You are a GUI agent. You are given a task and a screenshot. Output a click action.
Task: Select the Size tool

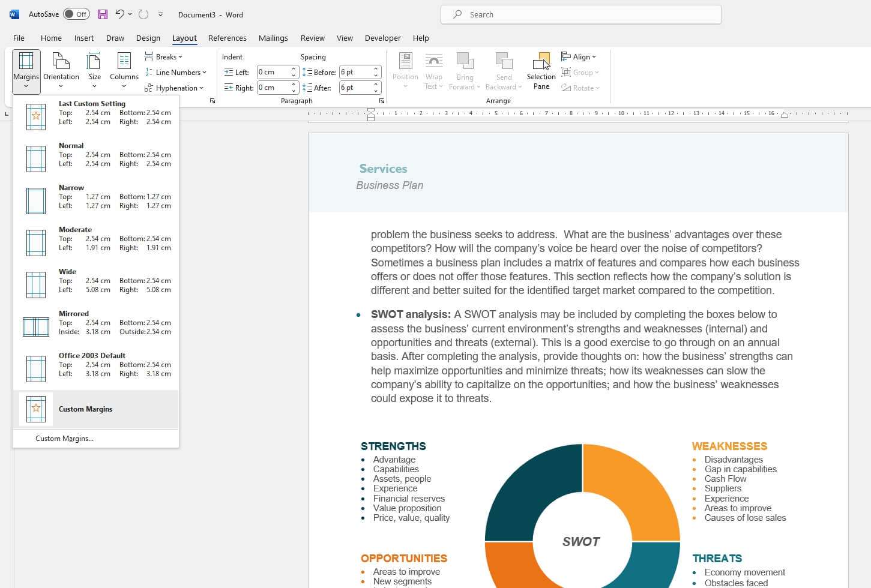(94, 71)
